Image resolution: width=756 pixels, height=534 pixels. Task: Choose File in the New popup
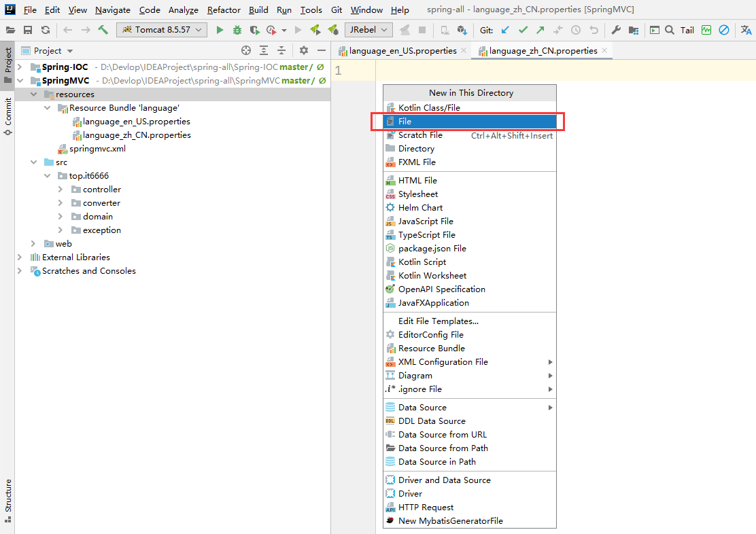(470, 122)
